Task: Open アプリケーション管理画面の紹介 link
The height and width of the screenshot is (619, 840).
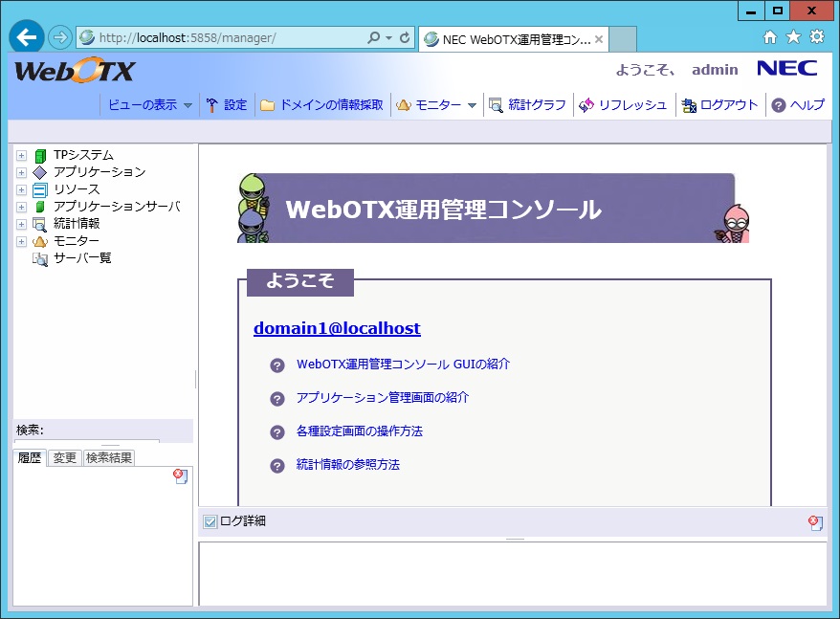Action: tap(383, 398)
